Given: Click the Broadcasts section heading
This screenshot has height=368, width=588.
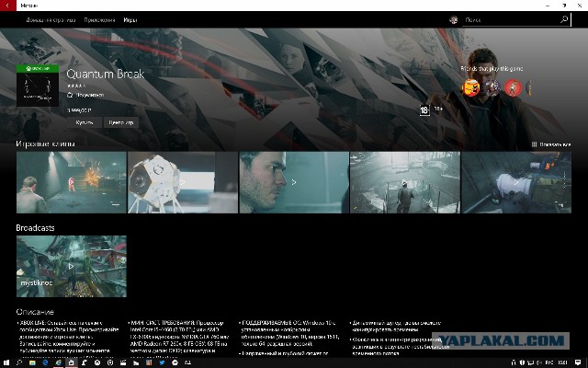Looking at the screenshot, I should coord(35,228).
